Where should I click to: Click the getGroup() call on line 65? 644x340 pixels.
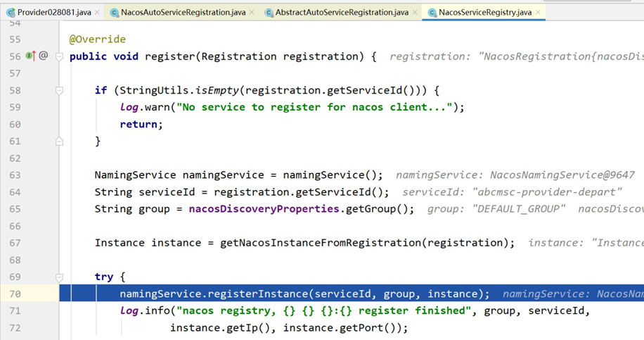377,209
